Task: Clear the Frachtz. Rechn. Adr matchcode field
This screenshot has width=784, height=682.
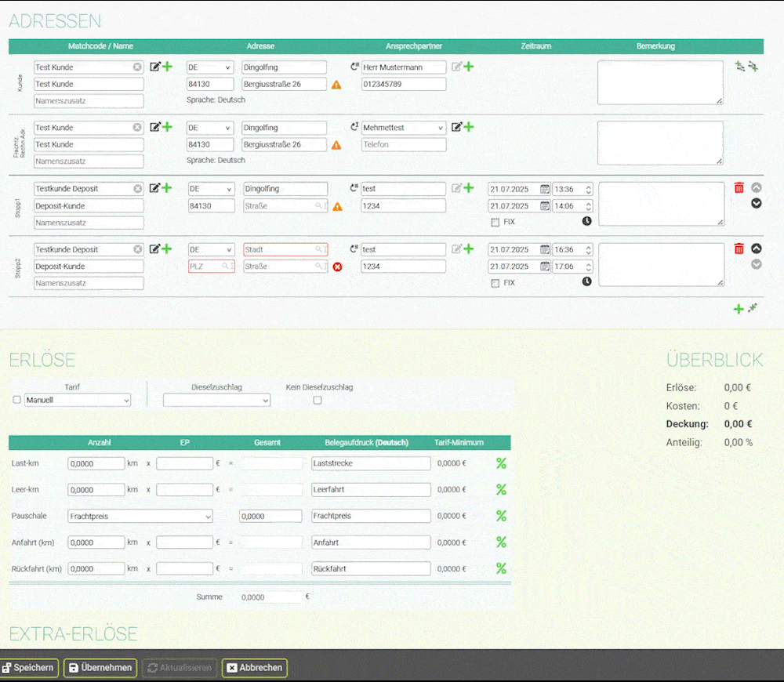Action: pyautogui.click(x=137, y=128)
